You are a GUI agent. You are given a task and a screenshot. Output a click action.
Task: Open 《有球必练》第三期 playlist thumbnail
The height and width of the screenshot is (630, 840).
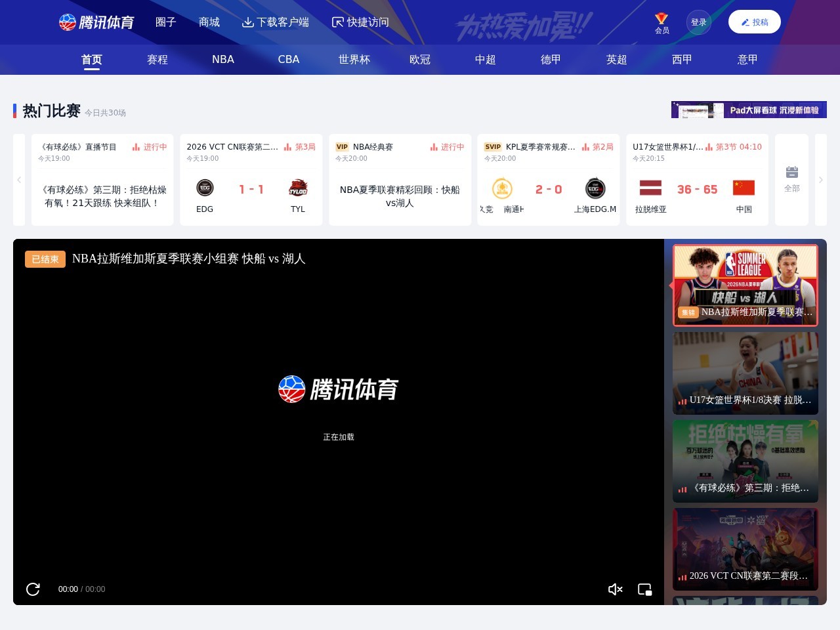(x=745, y=461)
